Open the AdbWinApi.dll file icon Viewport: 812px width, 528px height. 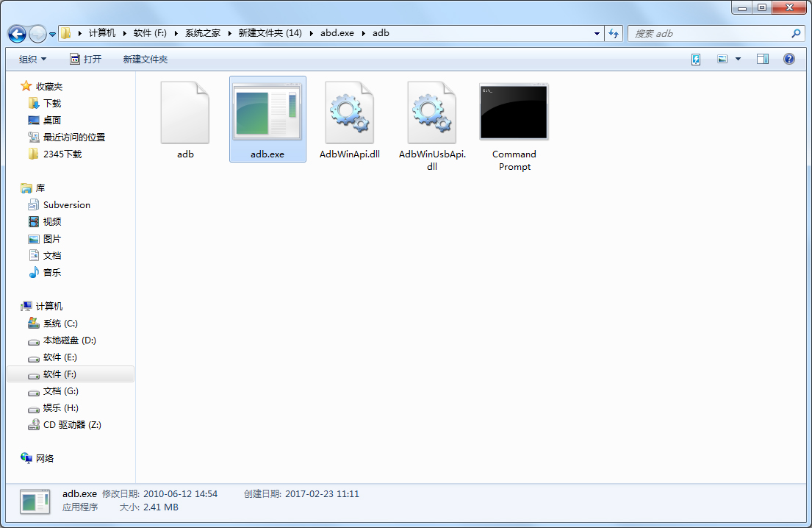[350, 112]
